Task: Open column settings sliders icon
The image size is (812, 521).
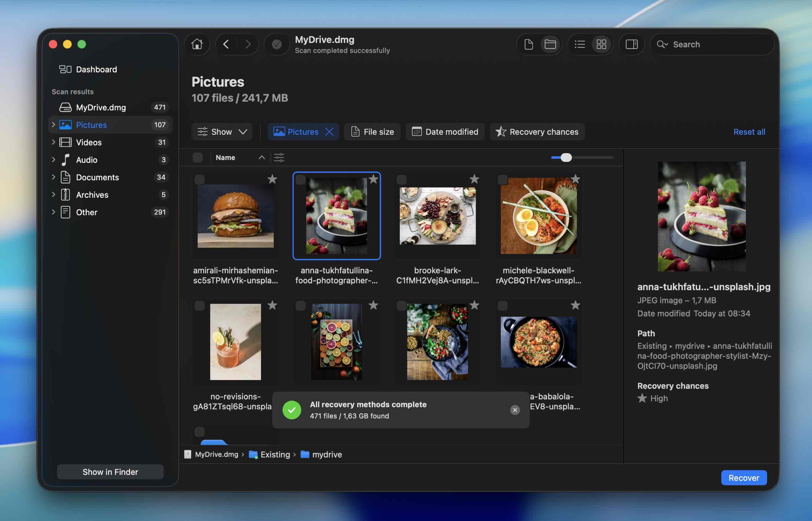Action: click(x=279, y=157)
